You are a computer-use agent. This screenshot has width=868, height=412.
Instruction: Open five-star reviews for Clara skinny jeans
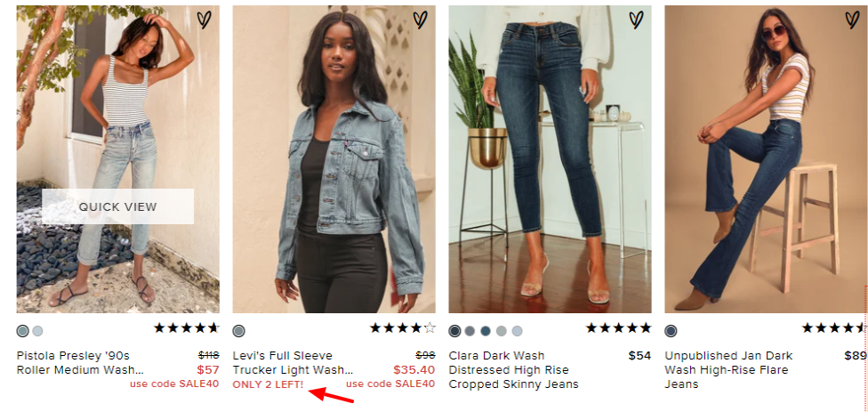pos(618,327)
